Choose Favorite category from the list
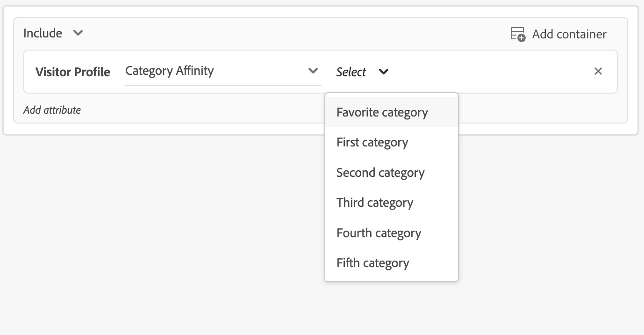This screenshot has width=644, height=335. click(382, 112)
